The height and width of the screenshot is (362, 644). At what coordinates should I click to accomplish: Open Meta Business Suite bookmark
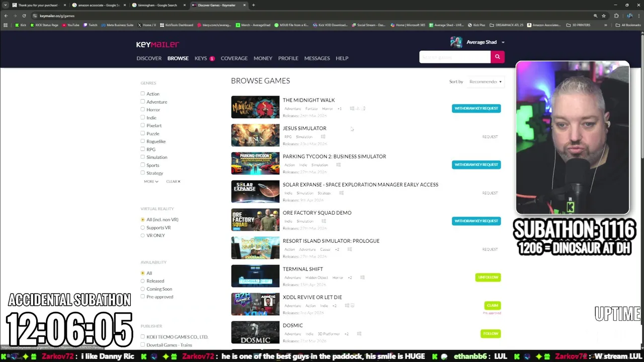(x=117, y=25)
